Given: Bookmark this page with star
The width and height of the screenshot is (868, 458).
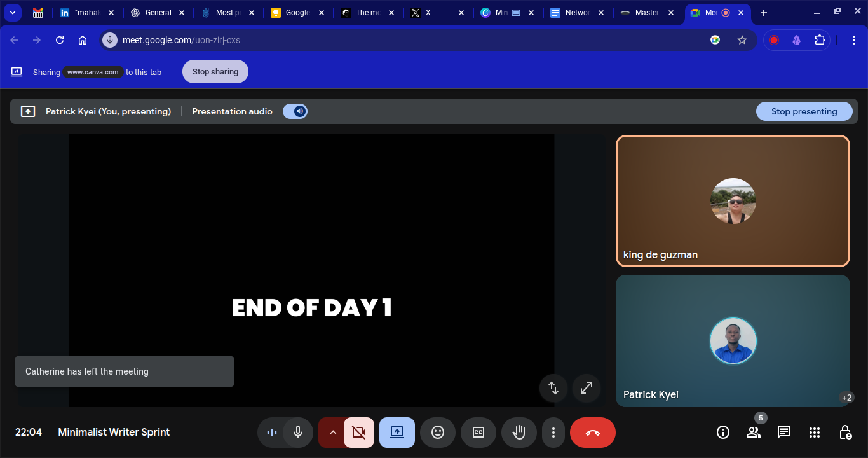Looking at the screenshot, I should [x=742, y=40].
